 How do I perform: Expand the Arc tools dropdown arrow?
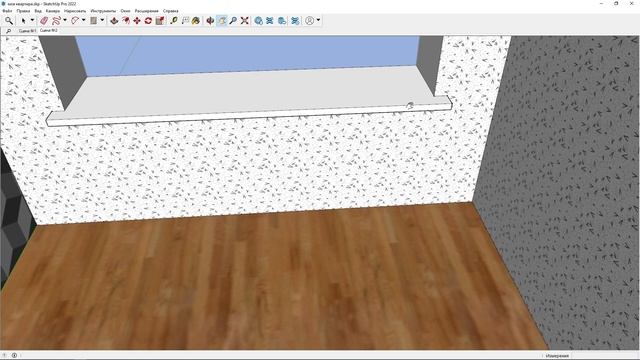click(x=84, y=20)
